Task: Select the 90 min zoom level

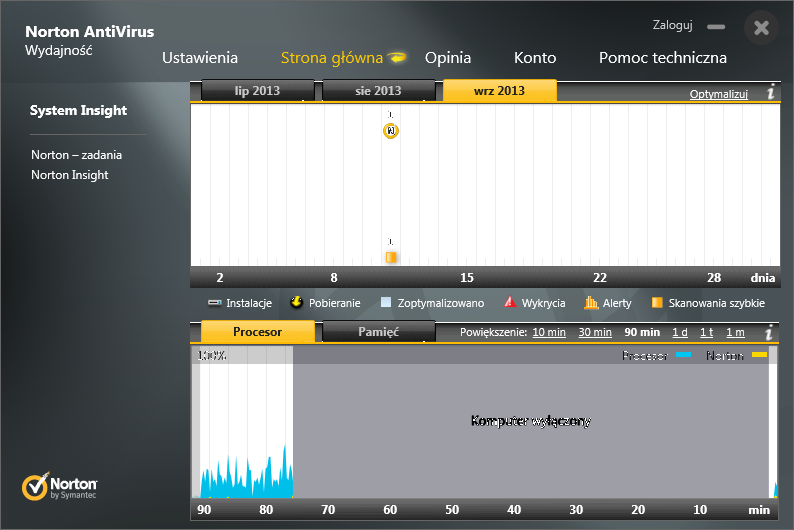Action: (642, 332)
